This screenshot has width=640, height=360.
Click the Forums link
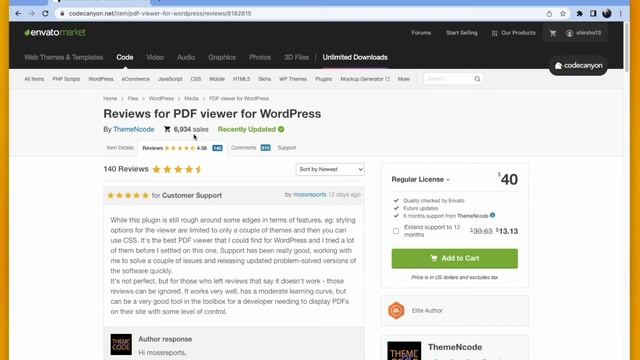point(421,33)
